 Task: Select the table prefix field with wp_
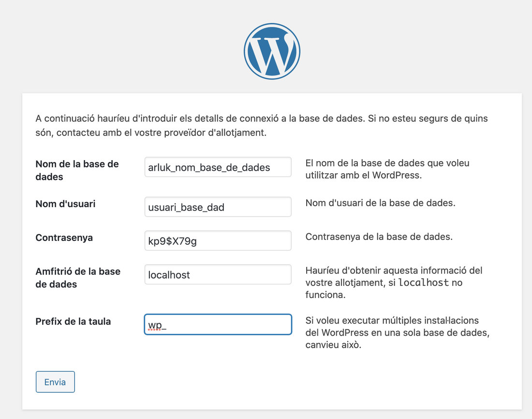218,325
